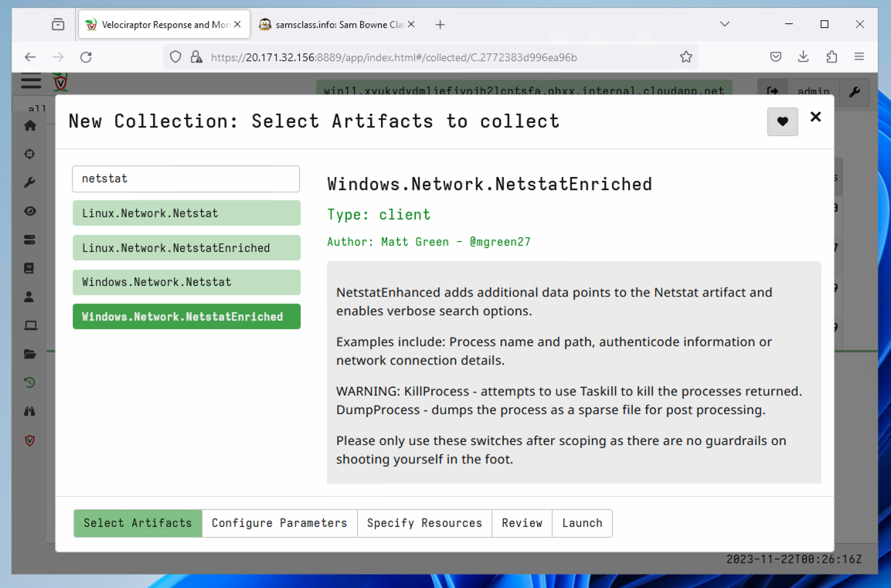Reload the current page
This screenshot has width=891, height=588.
click(86, 57)
